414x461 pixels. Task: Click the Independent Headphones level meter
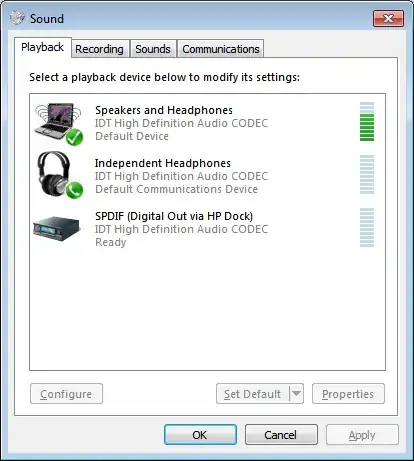click(x=367, y=175)
